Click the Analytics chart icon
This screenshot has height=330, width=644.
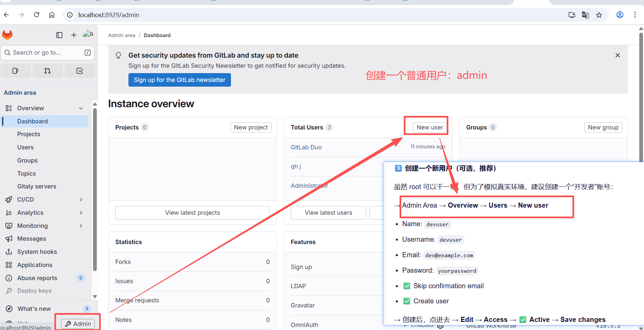(x=9, y=213)
